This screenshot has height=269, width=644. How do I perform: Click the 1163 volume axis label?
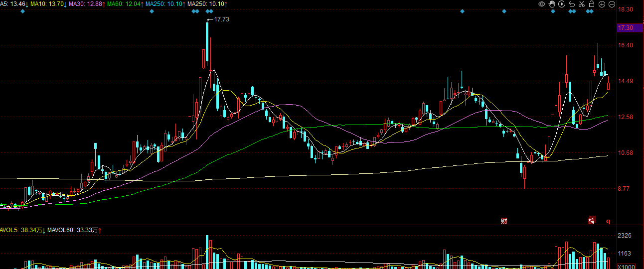click(x=625, y=254)
